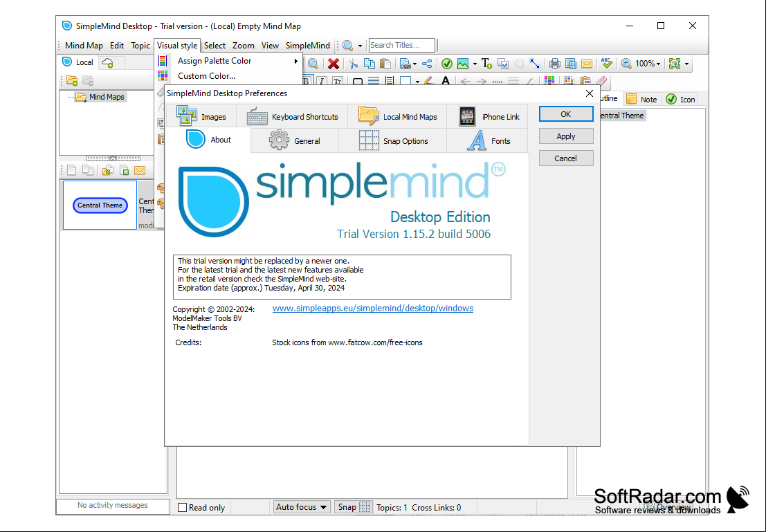This screenshot has height=532, width=766.
Task: Click the highlighter pencil icon in style toolbar
Action: coord(429,81)
